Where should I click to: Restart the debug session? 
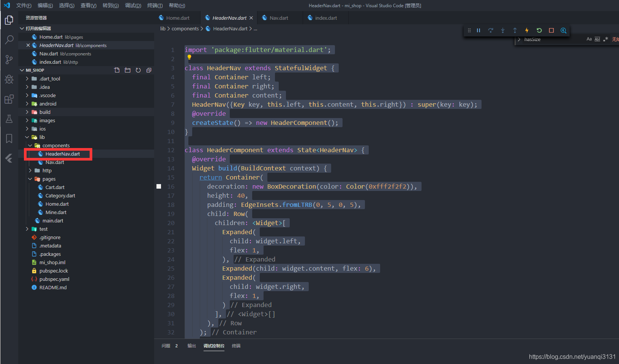pyautogui.click(x=539, y=30)
